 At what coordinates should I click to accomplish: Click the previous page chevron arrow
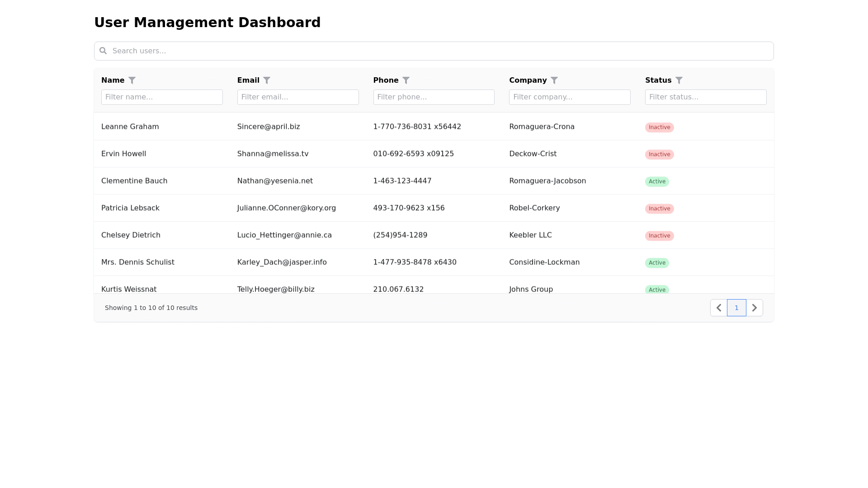click(718, 308)
